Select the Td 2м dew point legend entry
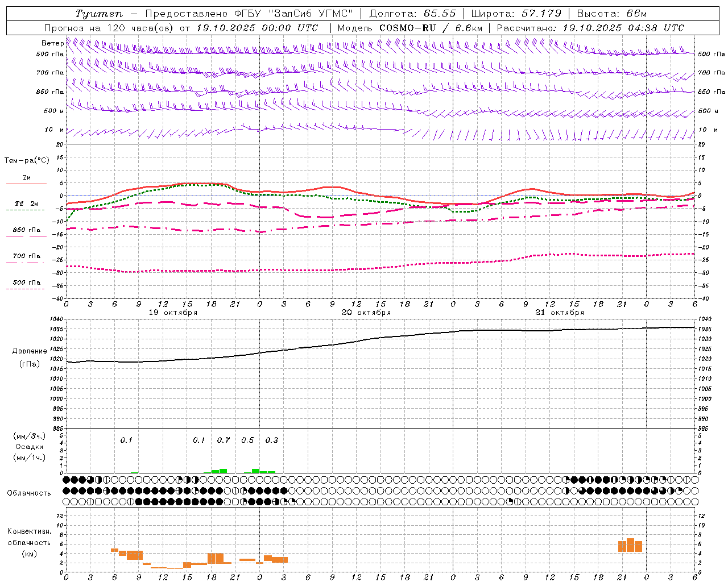The width and height of the screenshot is (728, 582). 27,203
